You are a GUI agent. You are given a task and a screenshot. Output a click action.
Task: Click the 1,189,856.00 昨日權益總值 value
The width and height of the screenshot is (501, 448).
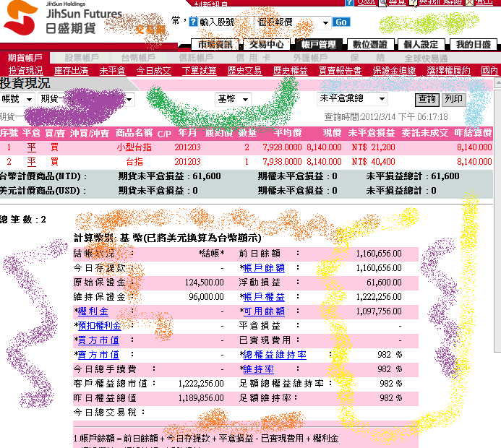[201, 398]
